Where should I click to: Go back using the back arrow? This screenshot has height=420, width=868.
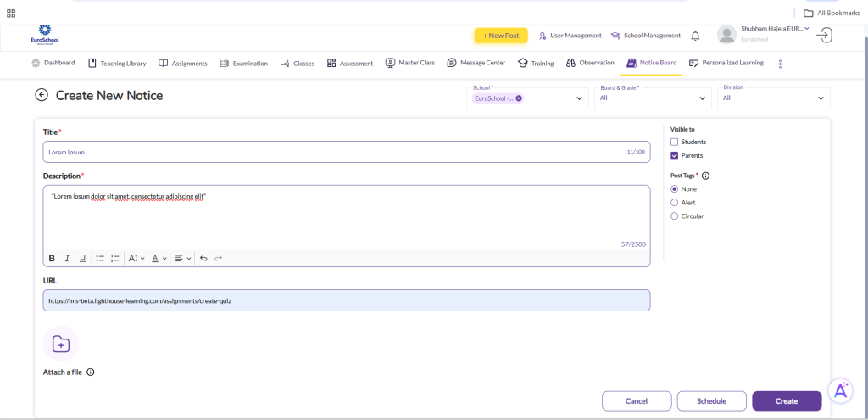[x=42, y=95]
